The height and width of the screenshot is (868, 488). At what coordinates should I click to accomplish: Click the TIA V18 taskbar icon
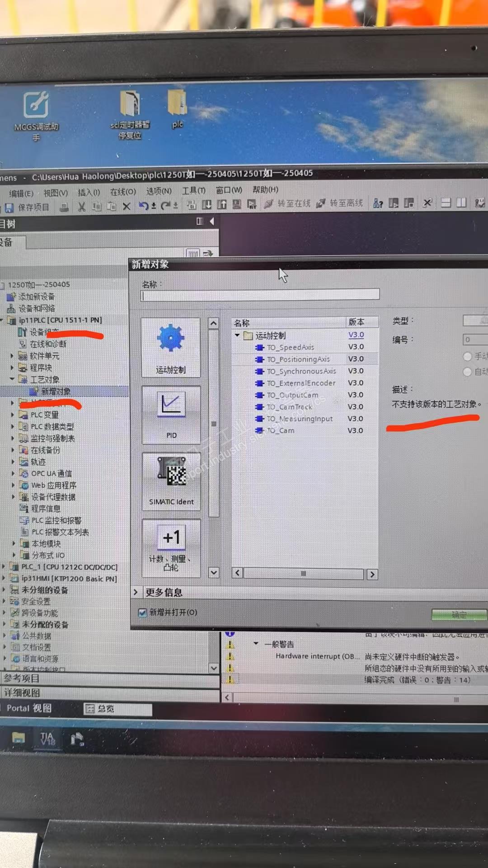click(x=47, y=739)
